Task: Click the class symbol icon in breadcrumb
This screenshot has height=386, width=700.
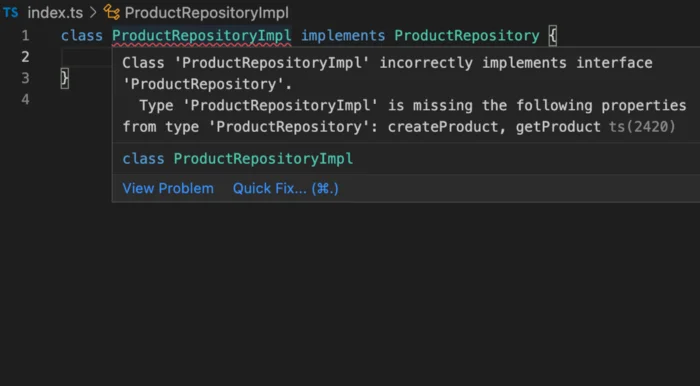Action: point(112,12)
